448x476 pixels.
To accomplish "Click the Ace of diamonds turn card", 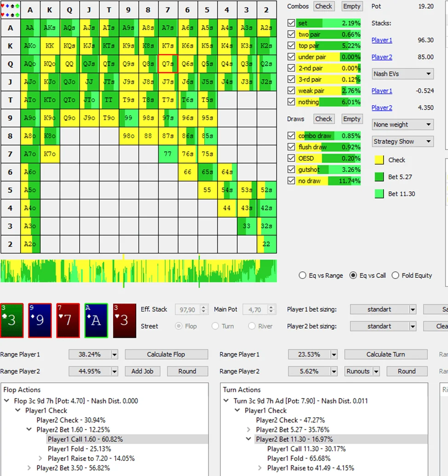I will (96, 320).
